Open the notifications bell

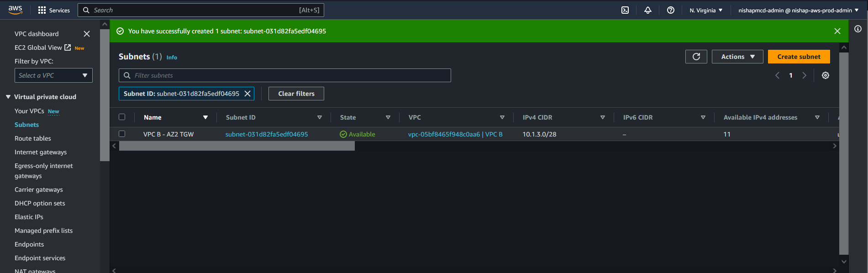(648, 10)
